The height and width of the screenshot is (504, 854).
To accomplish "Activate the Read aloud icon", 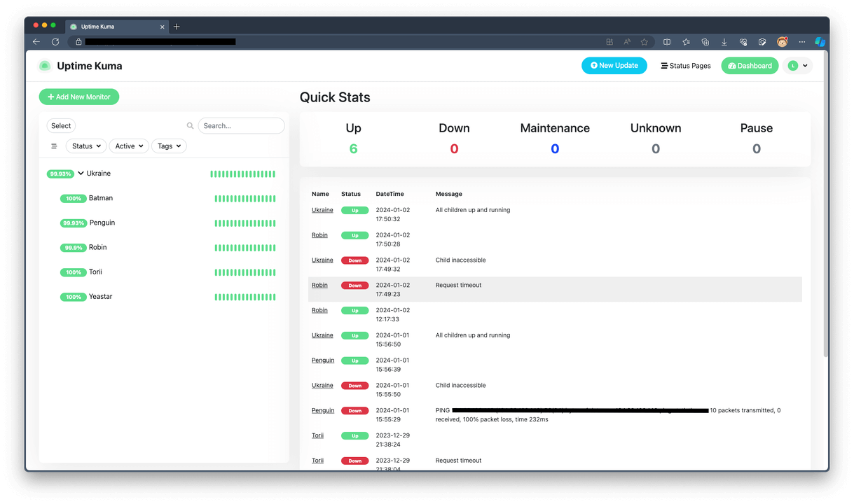I will [x=627, y=42].
